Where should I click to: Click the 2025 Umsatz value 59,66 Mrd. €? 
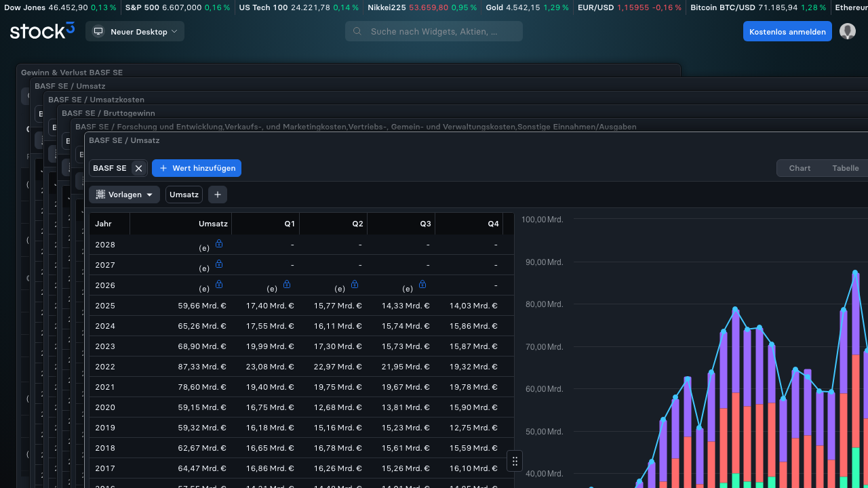pos(202,306)
